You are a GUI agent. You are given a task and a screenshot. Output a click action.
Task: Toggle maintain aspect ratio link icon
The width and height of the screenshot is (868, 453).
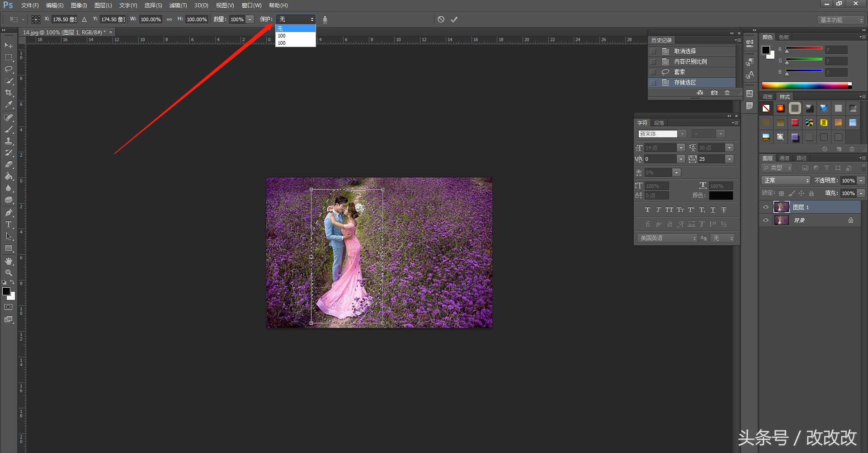click(169, 19)
